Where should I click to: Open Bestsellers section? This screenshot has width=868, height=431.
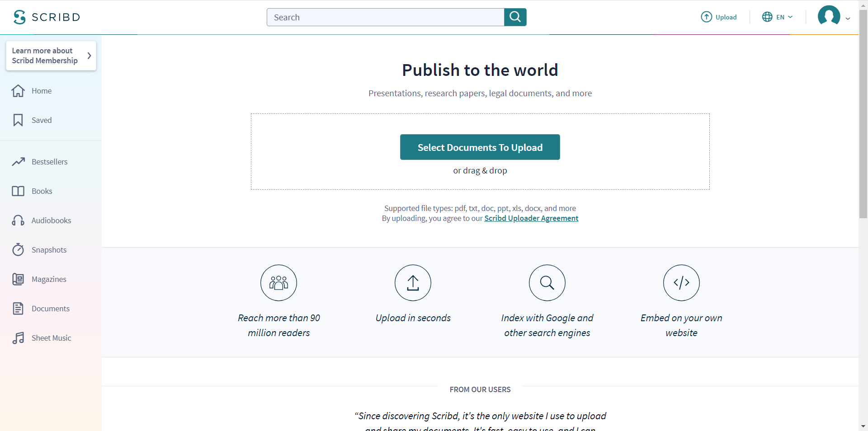point(50,162)
